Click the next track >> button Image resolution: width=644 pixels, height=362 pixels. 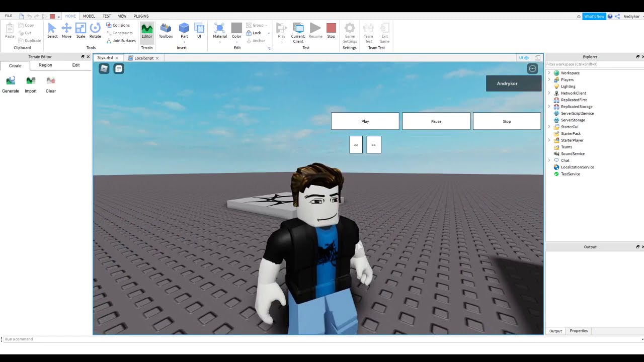tap(374, 145)
